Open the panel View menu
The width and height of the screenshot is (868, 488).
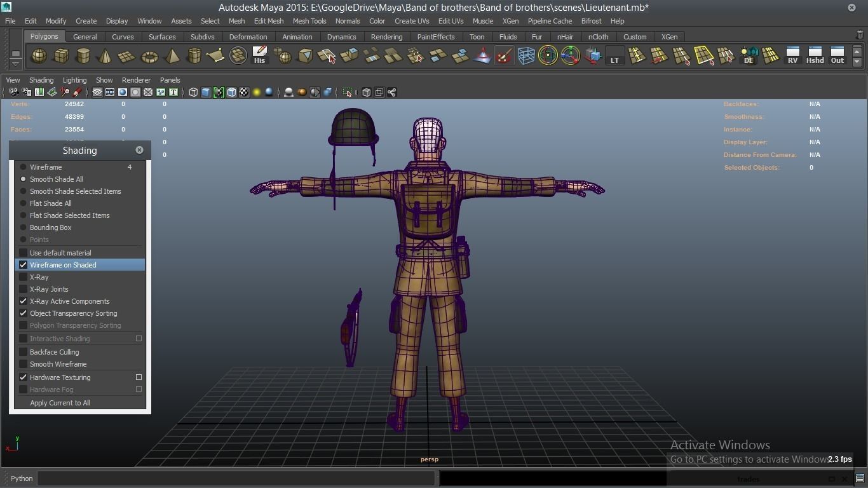13,80
